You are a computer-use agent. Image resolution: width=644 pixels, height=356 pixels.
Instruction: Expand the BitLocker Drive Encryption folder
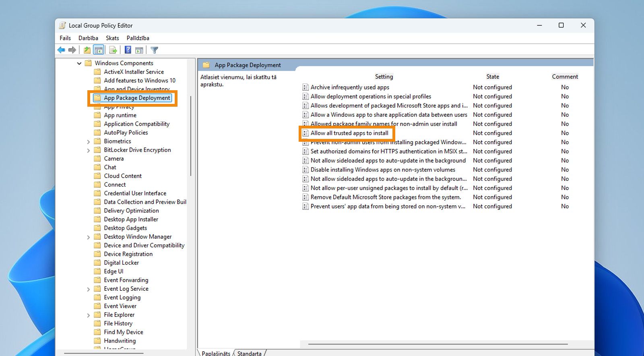89,151
